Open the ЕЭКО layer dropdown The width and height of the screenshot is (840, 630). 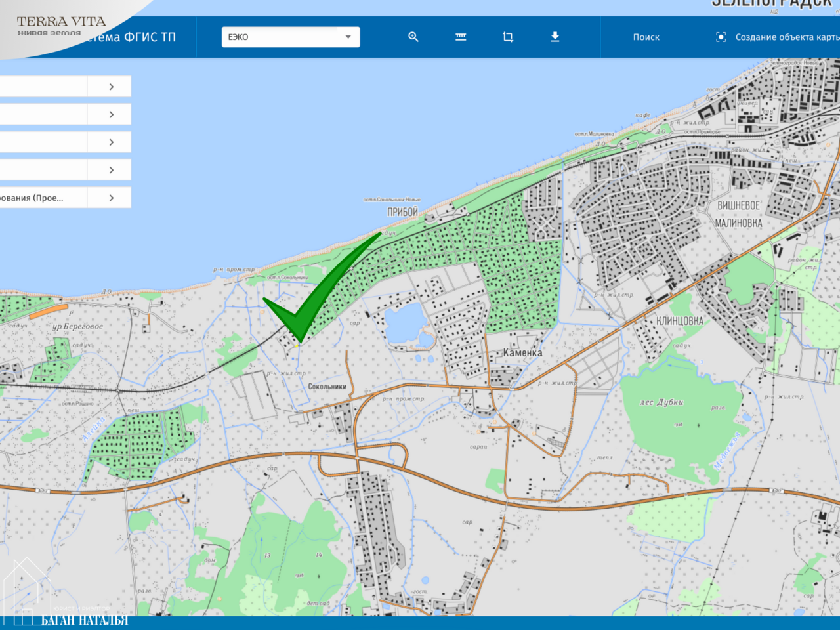coord(291,37)
